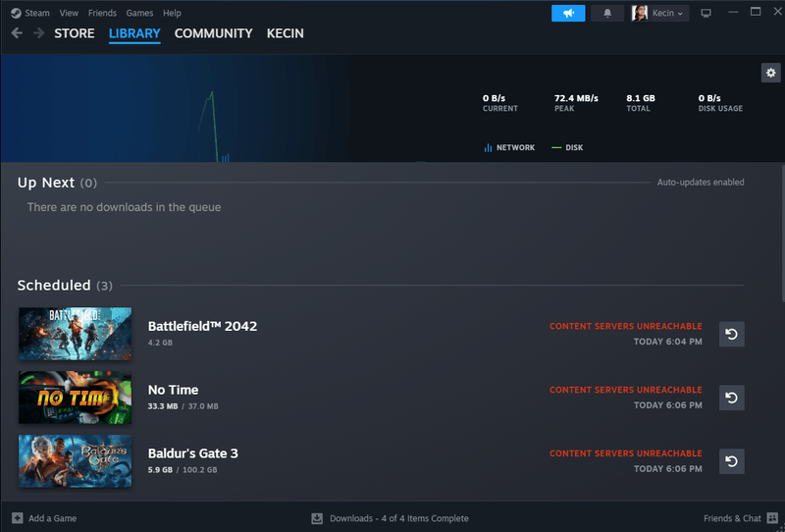Click the Downloads tray icon in footer
The image size is (785, 532).
(317, 518)
